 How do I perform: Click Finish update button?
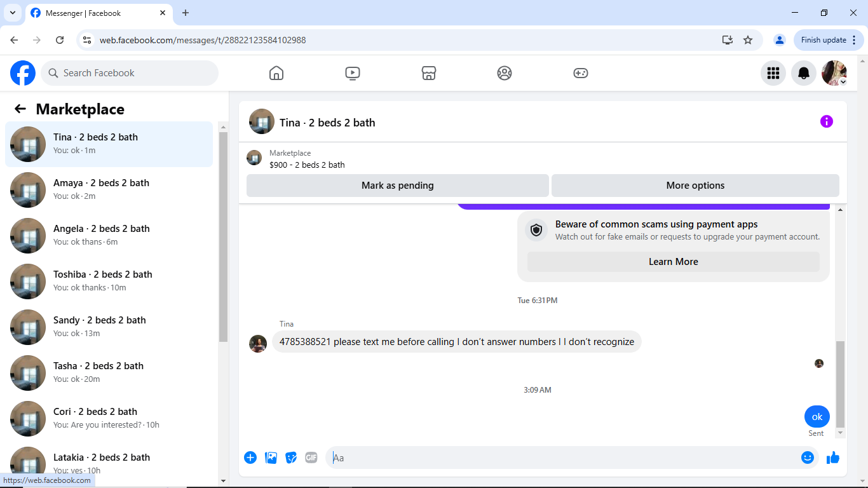(x=829, y=40)
